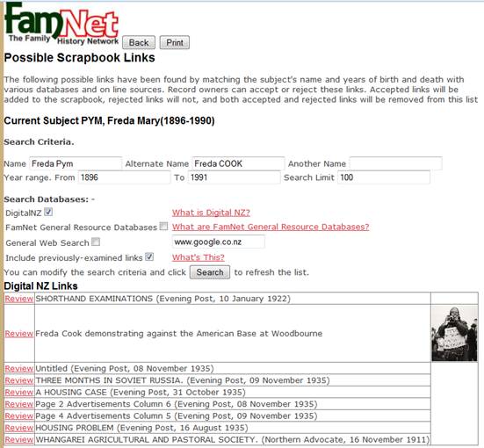Focus the Name field containing Freda Pym

click(x=76, y=163)
